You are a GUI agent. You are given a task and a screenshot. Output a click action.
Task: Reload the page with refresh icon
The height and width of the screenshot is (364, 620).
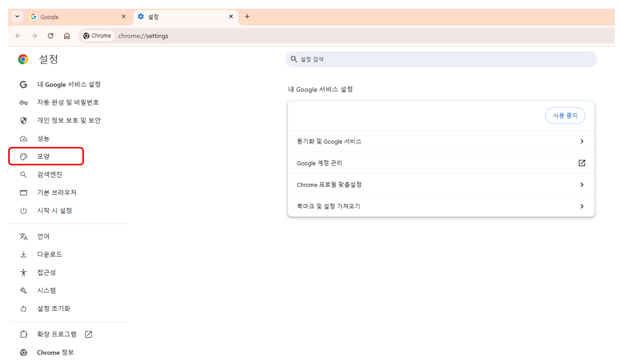(51, 36)
